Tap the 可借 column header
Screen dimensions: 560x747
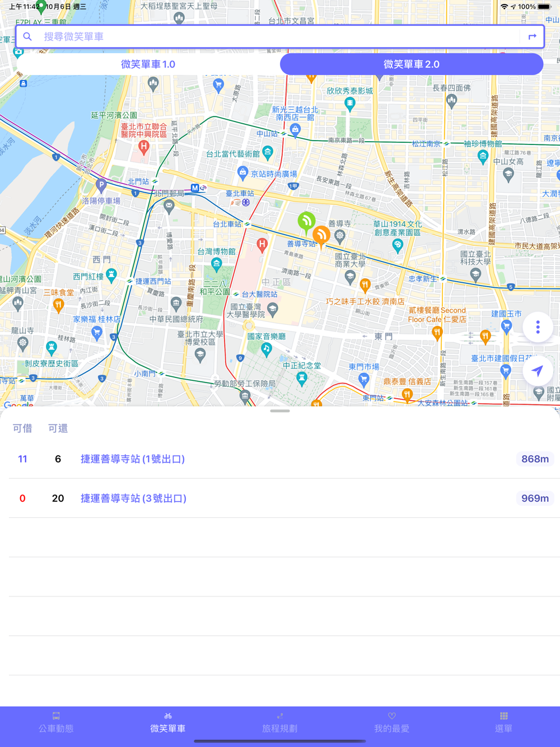tap(22, 428)
